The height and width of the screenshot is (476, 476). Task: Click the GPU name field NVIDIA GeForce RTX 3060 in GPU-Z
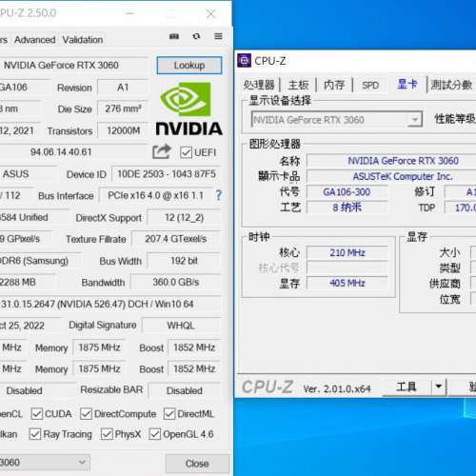(73, 65)
